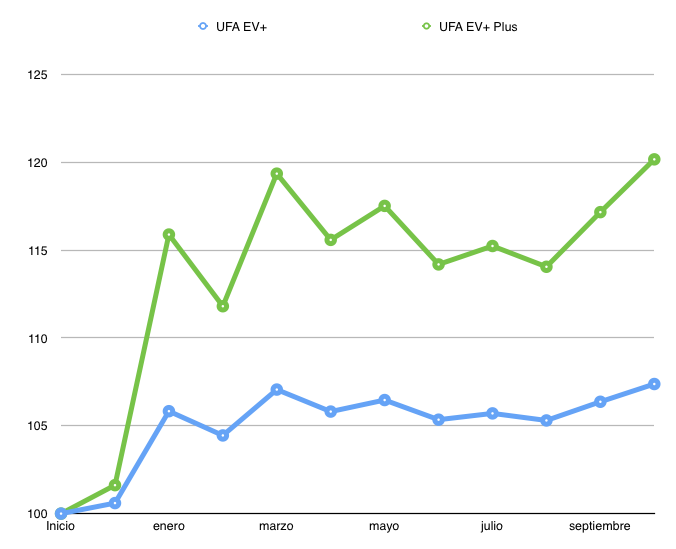Click blue line data point at enero

click(x=169, y=411)
